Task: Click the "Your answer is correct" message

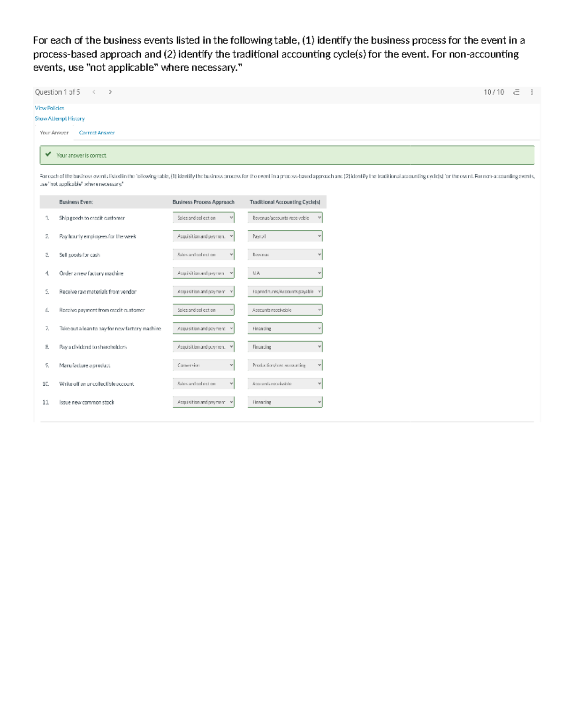Action: pos(81,155)
